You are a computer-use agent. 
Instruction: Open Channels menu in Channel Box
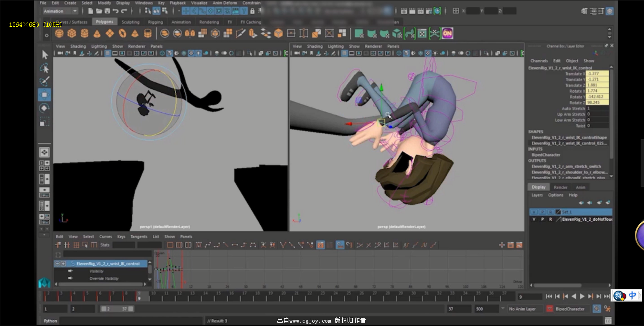(x=539, y=61)
